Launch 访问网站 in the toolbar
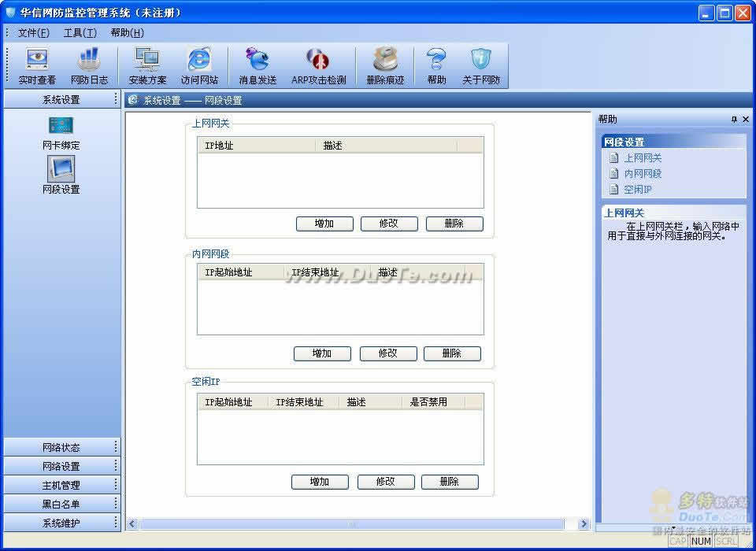Screen dimensions: 756x551 pos(199,66)
